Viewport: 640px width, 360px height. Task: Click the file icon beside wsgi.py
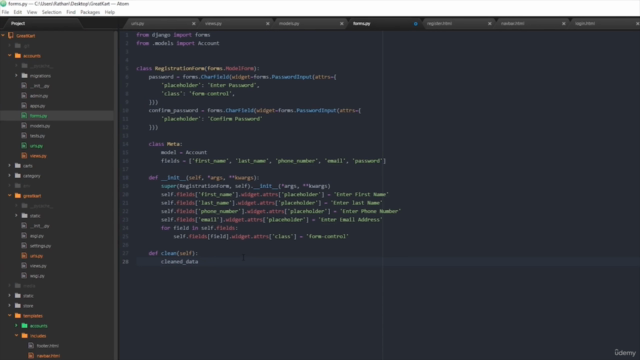point(24,276)
